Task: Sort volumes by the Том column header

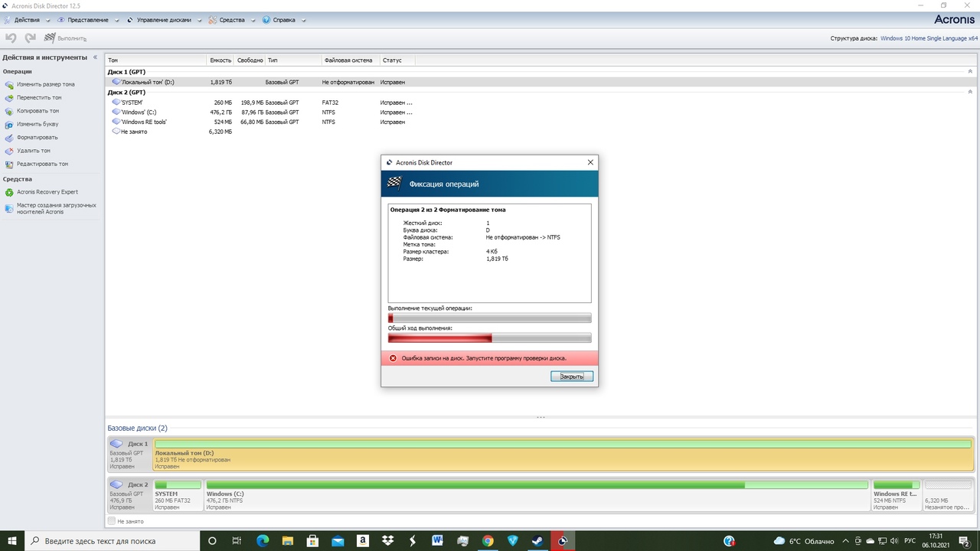Action: pyautogui.click(x=156, y=60)
